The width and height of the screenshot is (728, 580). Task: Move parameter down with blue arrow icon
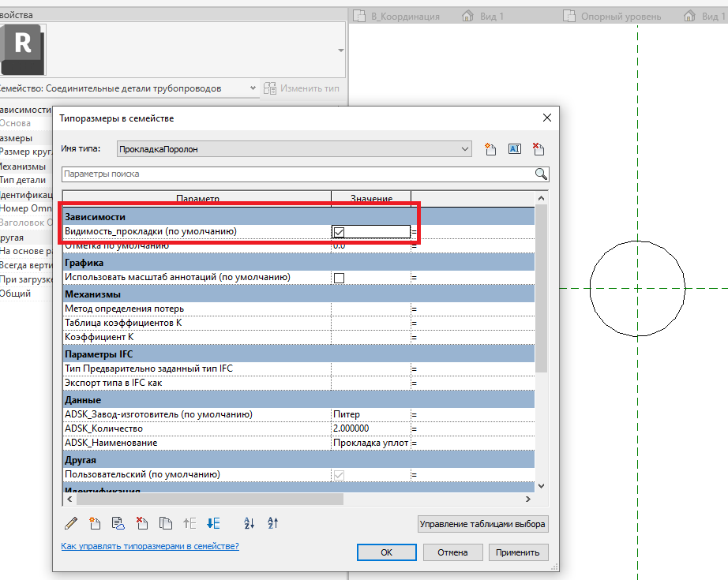pos(212,522)
